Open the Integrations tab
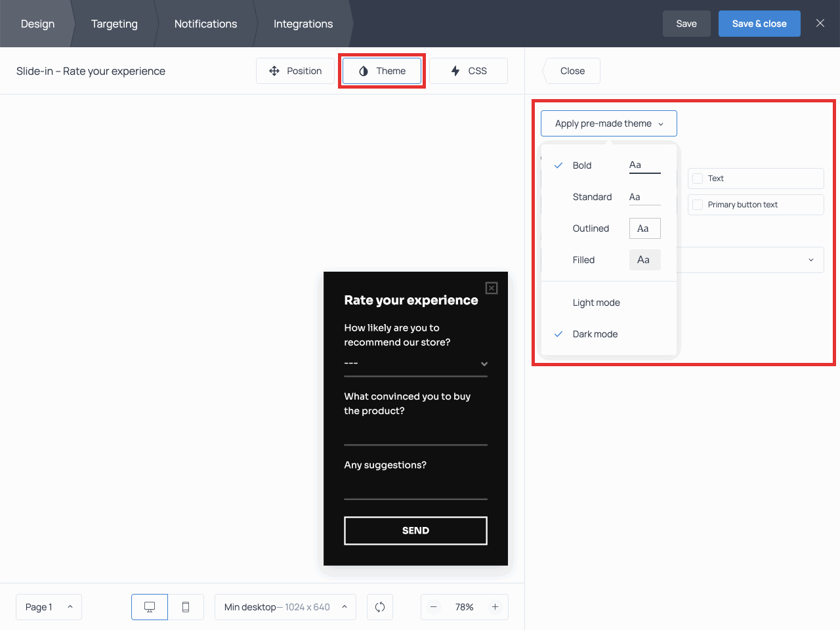840x630 pixels. click(303, 24)
